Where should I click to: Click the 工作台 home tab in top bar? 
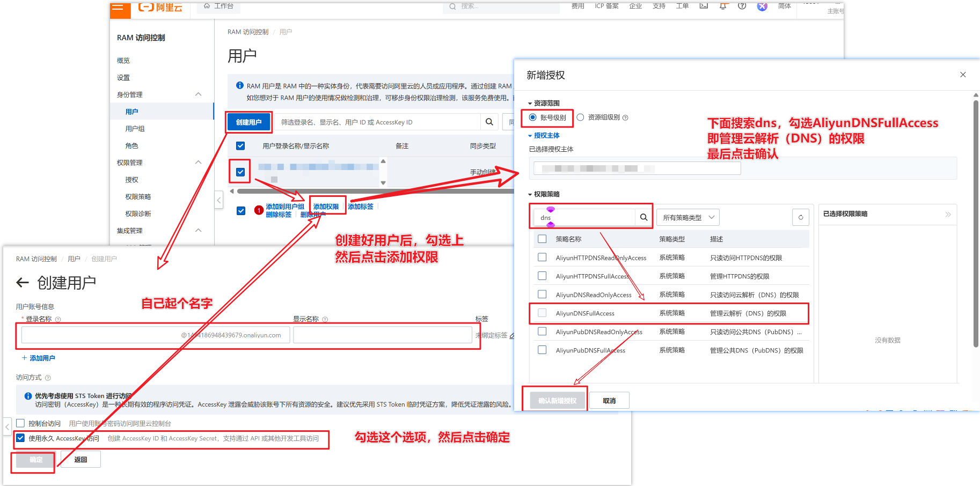pos(219,6)
